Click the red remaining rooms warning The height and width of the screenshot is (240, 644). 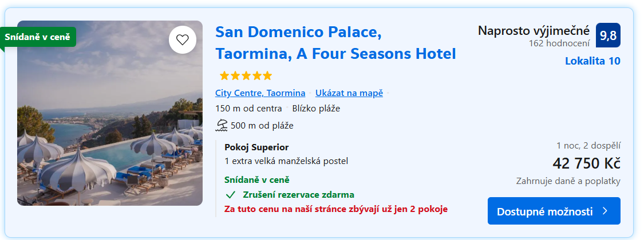[x=336, y=209]
